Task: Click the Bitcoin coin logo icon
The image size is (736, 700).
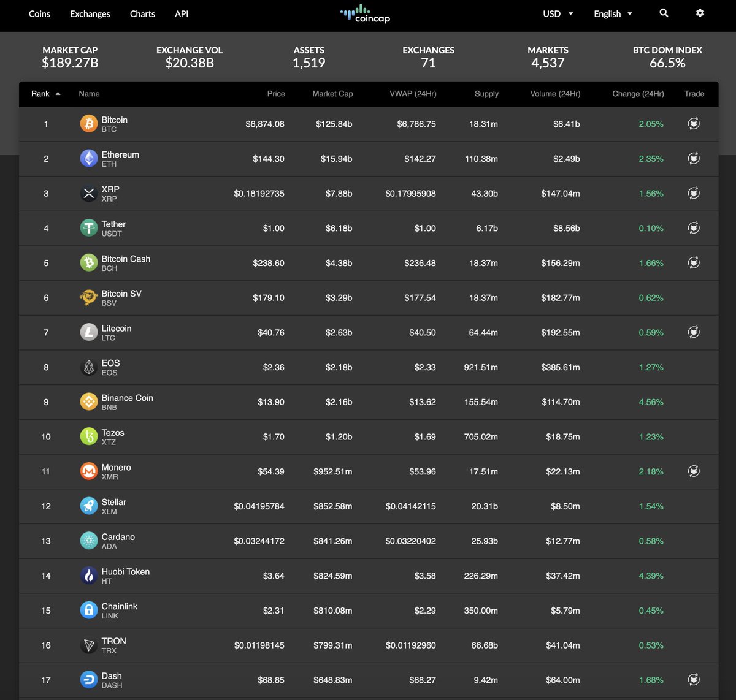Action: coord(89,124)
